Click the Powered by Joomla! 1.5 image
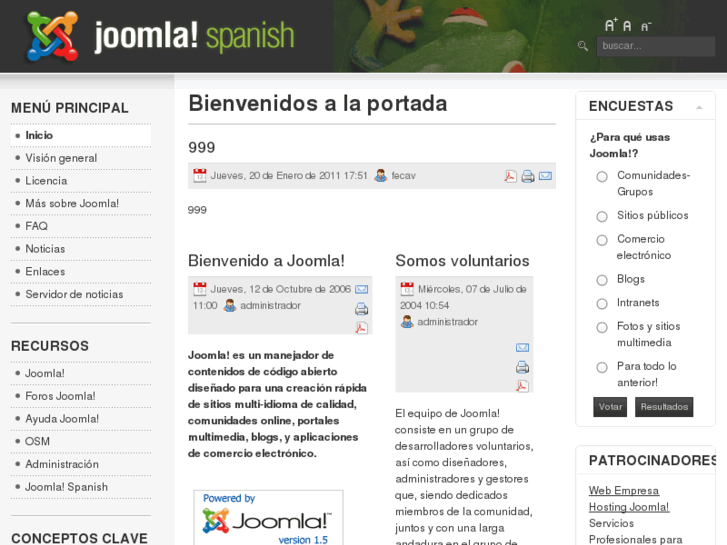This screenshot has height=545, width=727. (268, 518)
